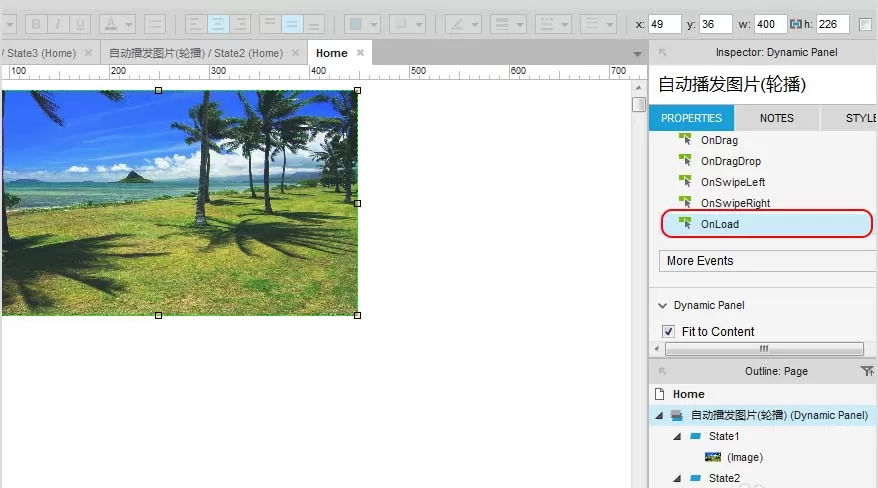Click the line pattern icon
The height and width of the screenshot is (488, 878).
point(547,24)
